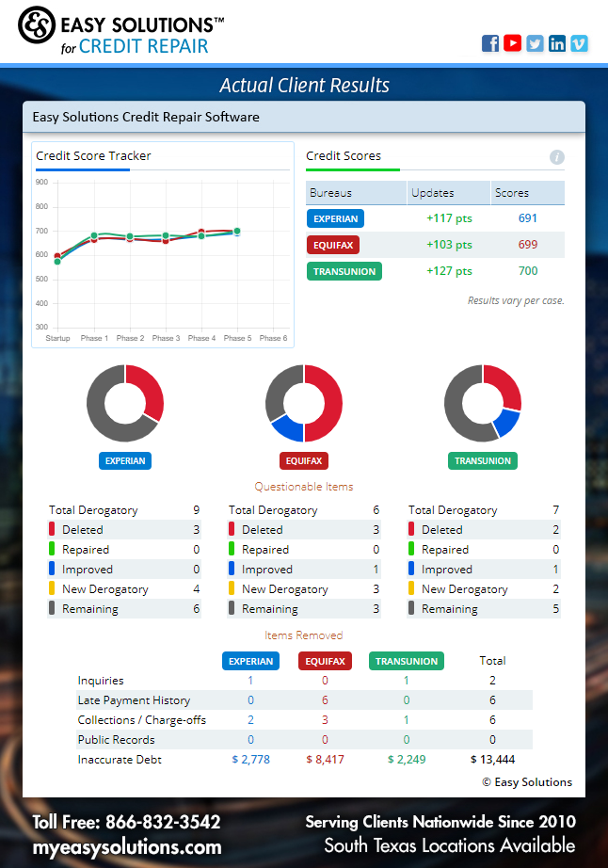Image resolution: width=608 pixels, height=868 pixels.
Task: Click the blue Improved swatch under TransUnion
Action: pos(411,569)
